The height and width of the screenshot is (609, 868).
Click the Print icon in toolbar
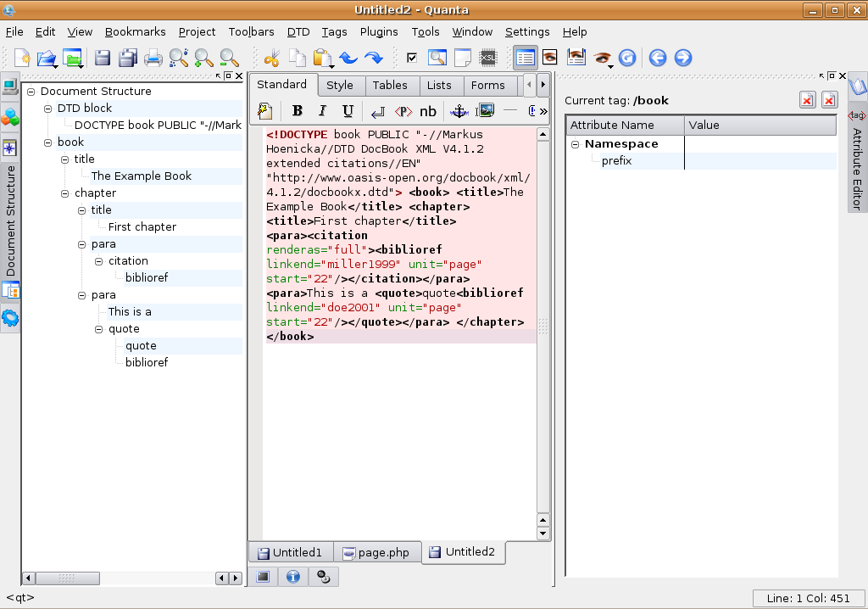(153, 58)
